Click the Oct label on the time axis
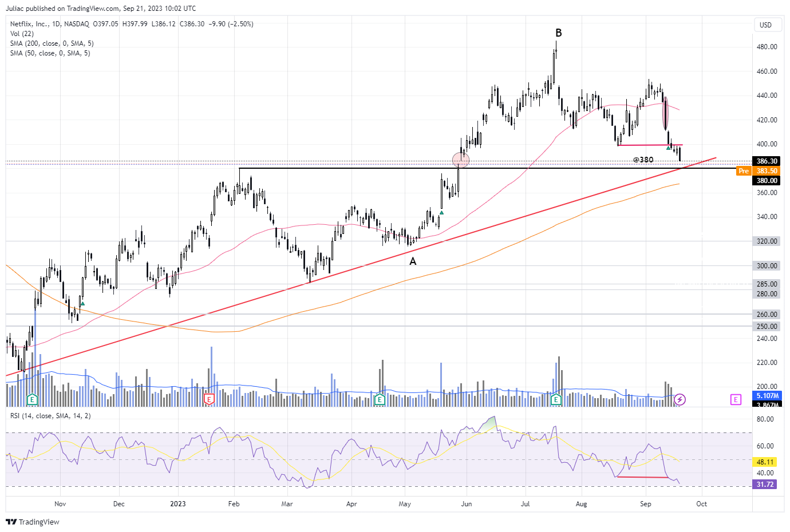The height and width of the screenshot is (532, 790). pyautogui.click(x=702, y=504)
